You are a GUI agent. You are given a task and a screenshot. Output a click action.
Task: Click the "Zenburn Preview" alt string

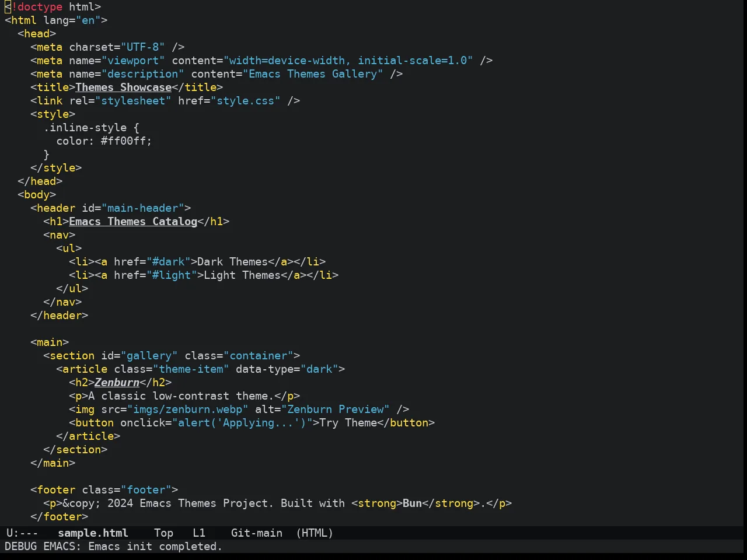[336, 409]
